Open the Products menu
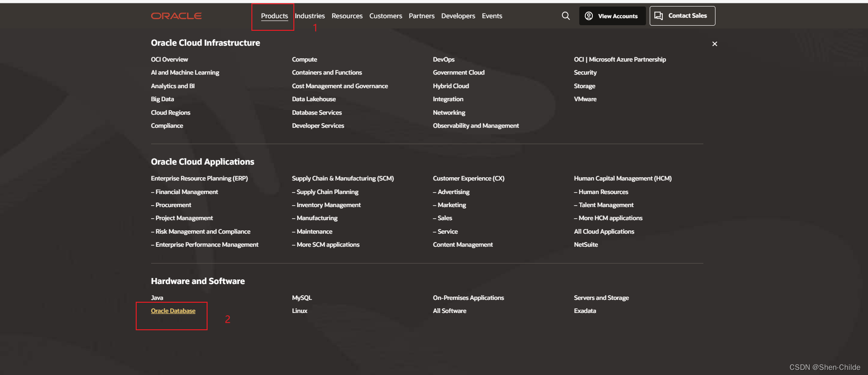The height and width of the screenshot is (375, 868). 274,16
